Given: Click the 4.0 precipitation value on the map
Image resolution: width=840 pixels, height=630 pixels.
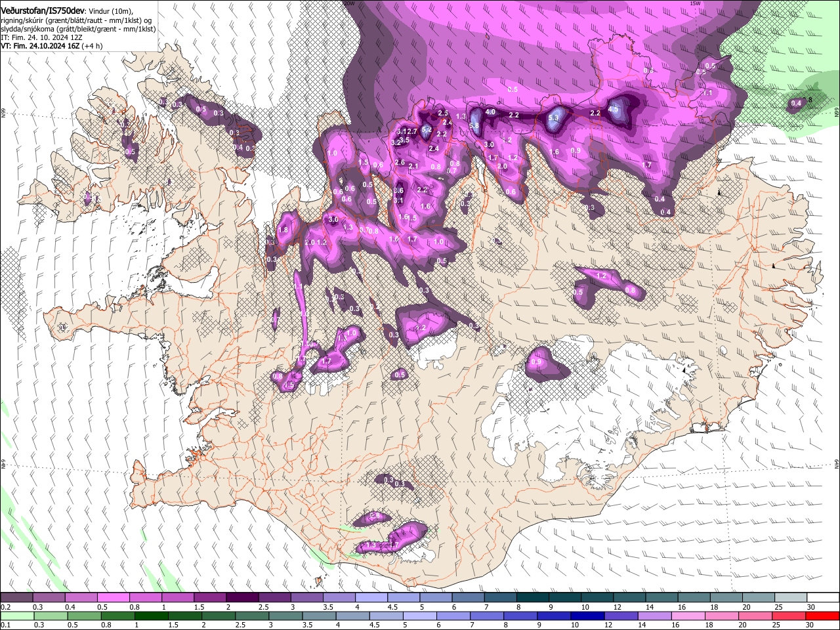Looking at the screenshot, I should [x=490, y=112].
